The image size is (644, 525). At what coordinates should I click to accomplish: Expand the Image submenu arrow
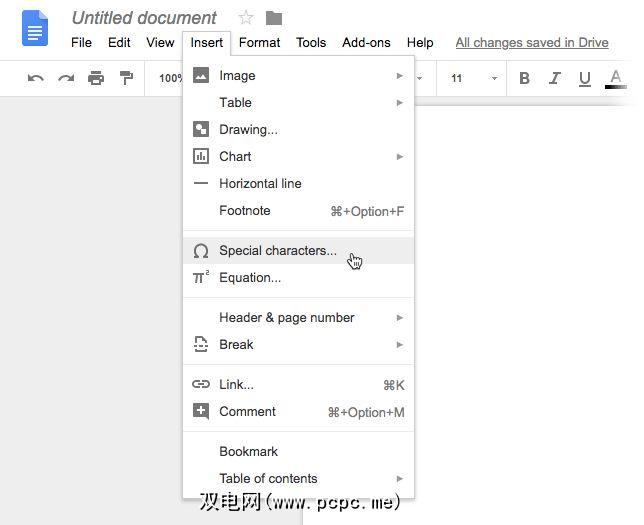(399, 76)
